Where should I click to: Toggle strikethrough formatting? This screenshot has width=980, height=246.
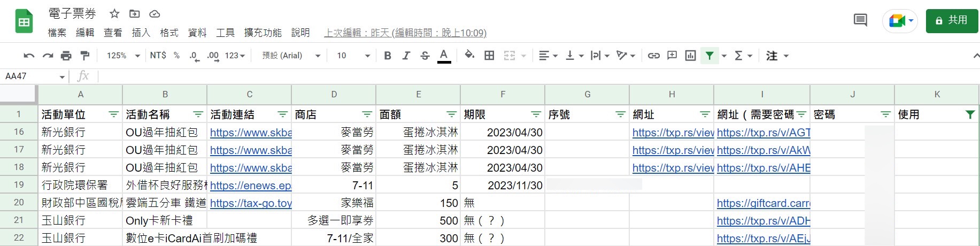click(425, 56)
